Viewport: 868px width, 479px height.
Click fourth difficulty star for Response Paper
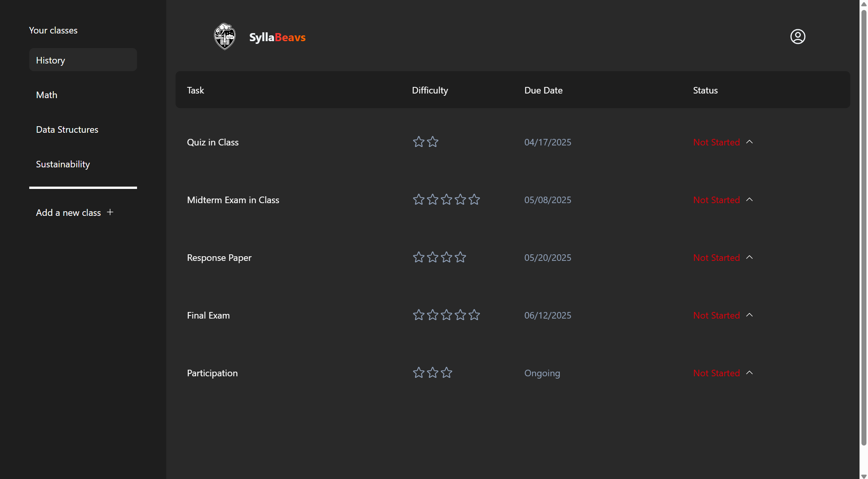pos(460,257)
